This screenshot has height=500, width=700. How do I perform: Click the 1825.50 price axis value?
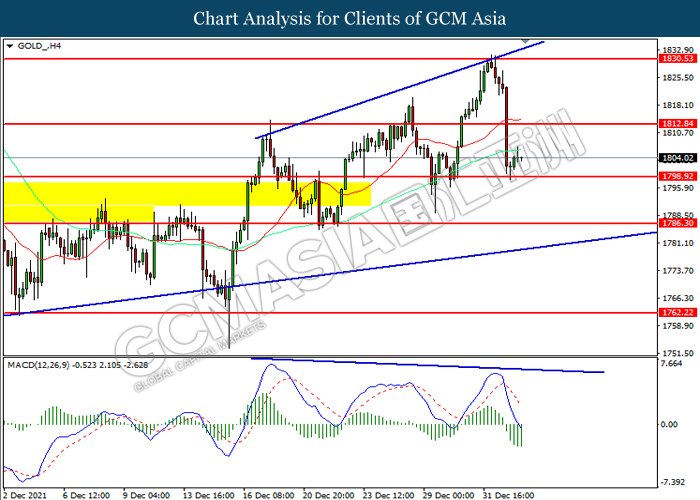point(678,78)
